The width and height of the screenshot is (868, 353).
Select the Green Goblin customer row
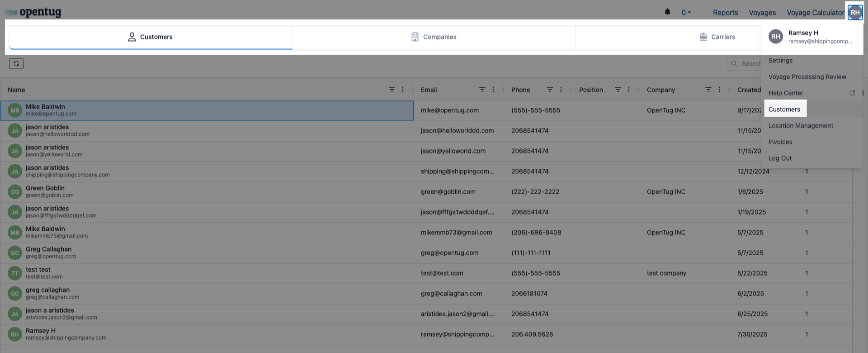click(x=207, y=192)
